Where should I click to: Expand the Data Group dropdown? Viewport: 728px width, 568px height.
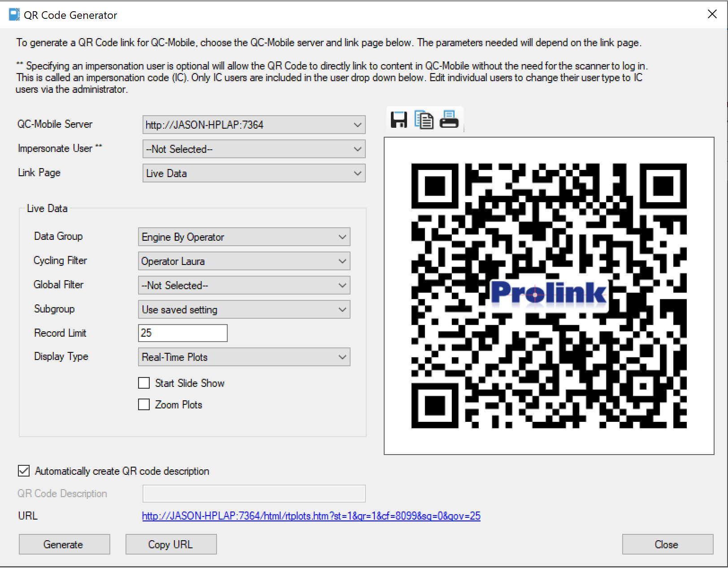[244, 237]
